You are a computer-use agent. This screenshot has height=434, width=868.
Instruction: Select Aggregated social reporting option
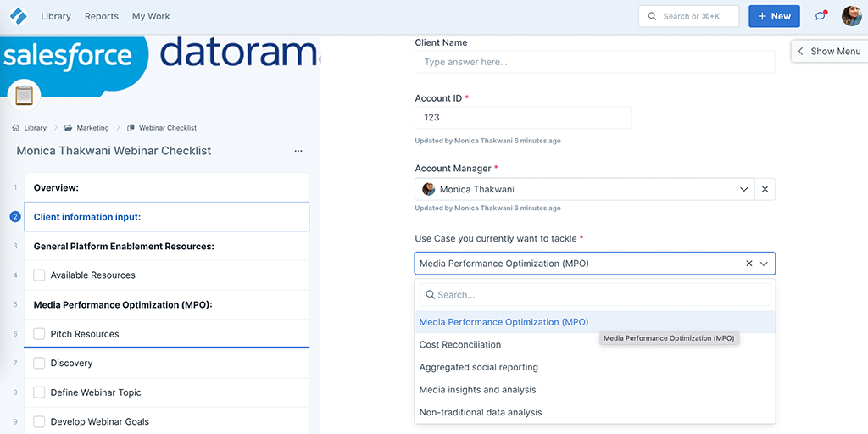pyautogui.click(x=594, y=368)
